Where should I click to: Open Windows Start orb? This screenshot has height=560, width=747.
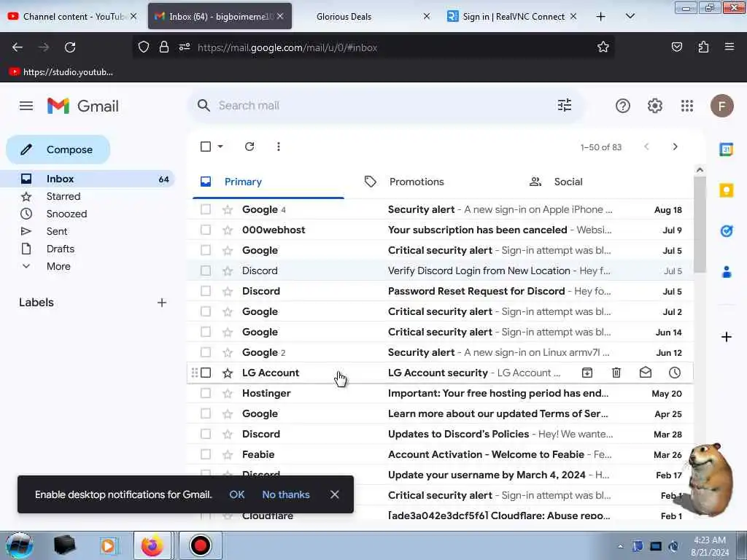(20, 545)
